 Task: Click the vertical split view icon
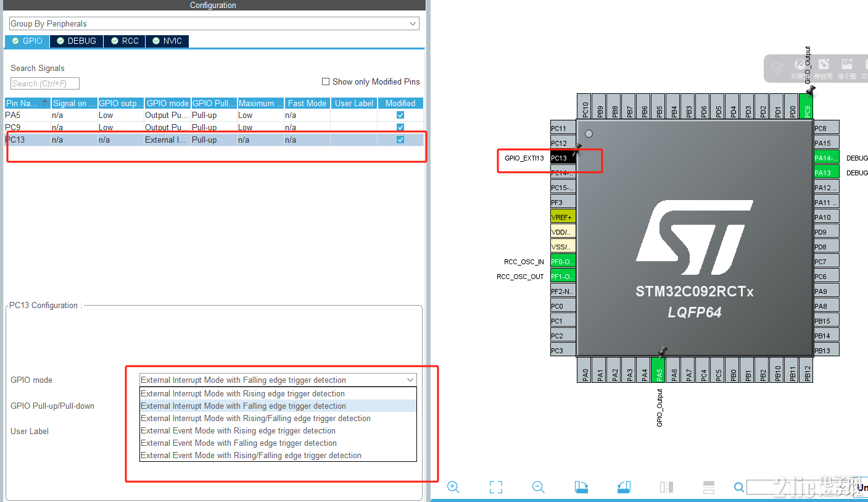[666, 487]
